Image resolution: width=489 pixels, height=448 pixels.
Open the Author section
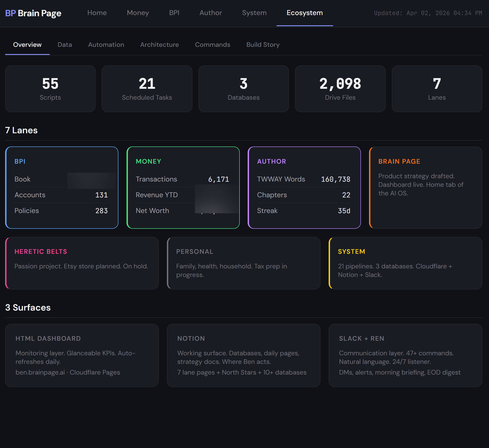point(211,13)
